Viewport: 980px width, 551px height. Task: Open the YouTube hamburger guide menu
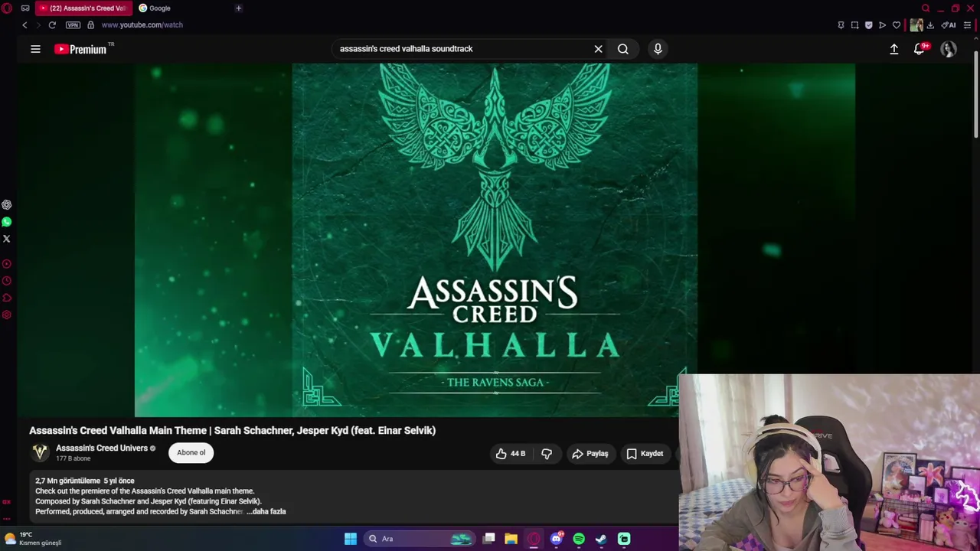point(35,49)
